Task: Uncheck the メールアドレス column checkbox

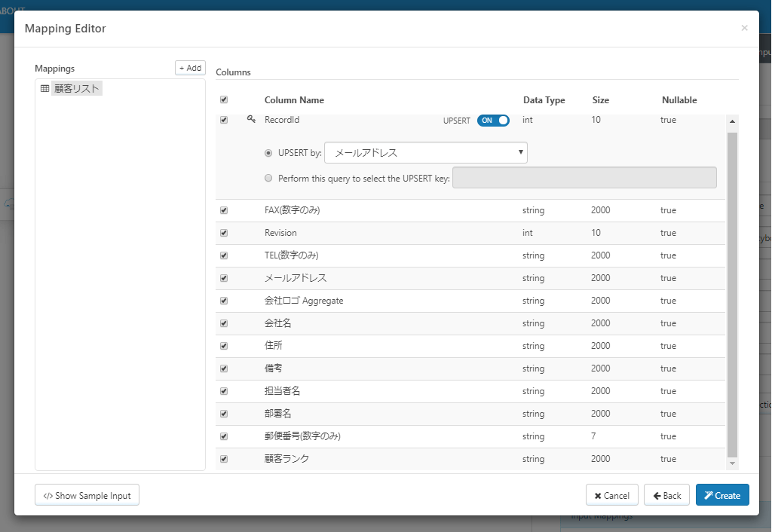Action: click(224, 279)
